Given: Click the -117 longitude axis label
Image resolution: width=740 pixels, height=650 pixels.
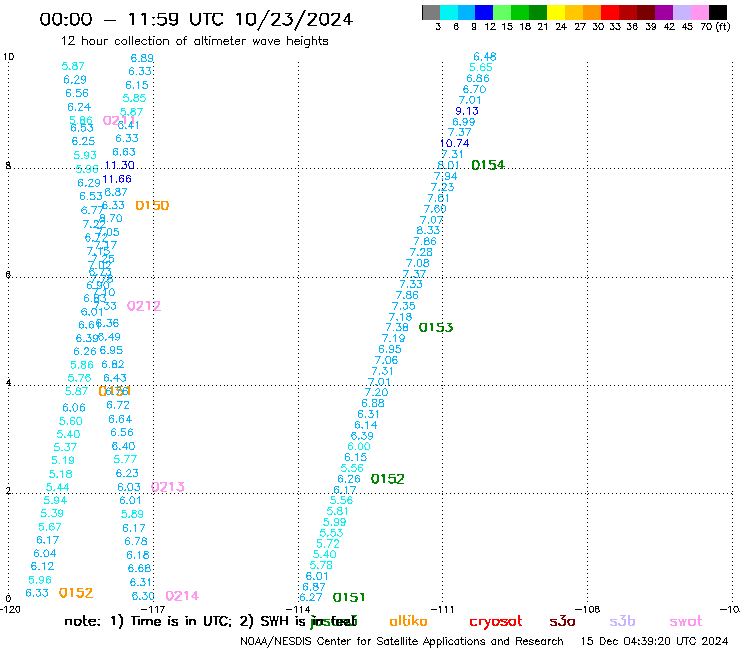Looking at the screenshot, I should click(153, 609).
